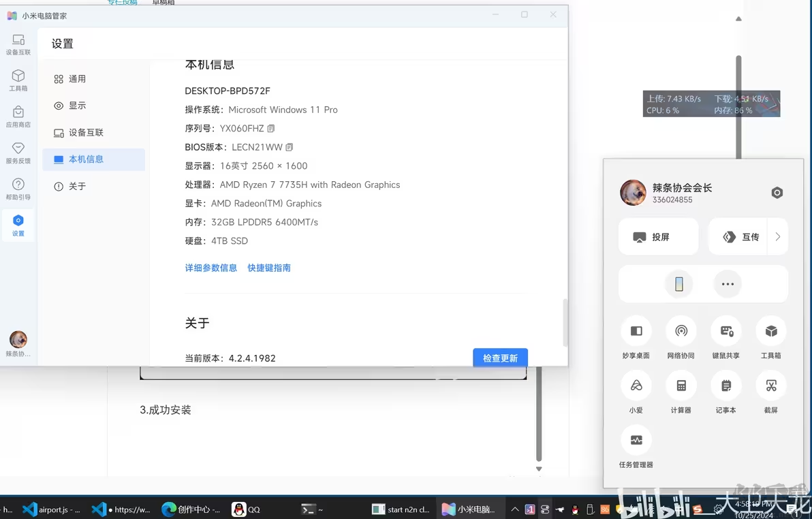
Task: Expand the chevron next to 互传
Action: (x=777, y=237)
